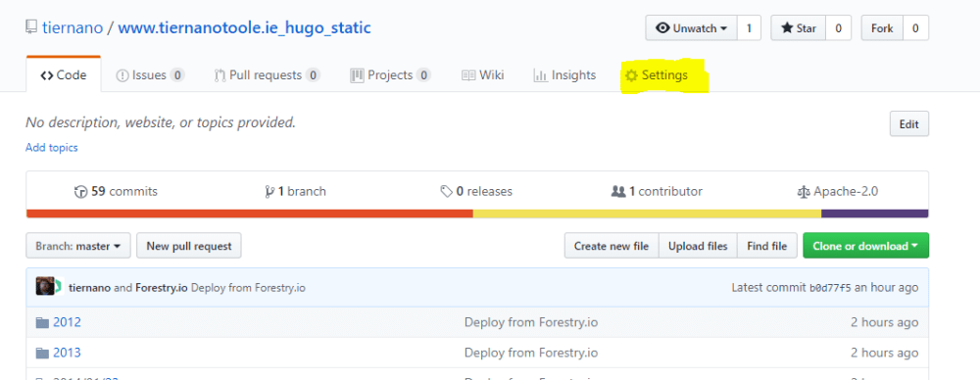Screen dimensions: 980x380
Task: Open the Wiki tab
Action: click(482, 75)
